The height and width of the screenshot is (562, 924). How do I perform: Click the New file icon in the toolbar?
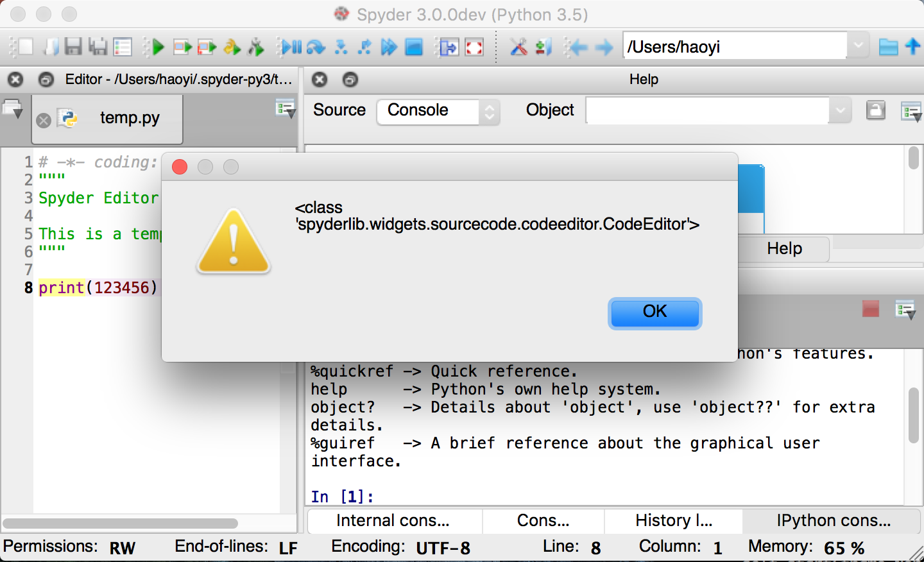(26, 47)
